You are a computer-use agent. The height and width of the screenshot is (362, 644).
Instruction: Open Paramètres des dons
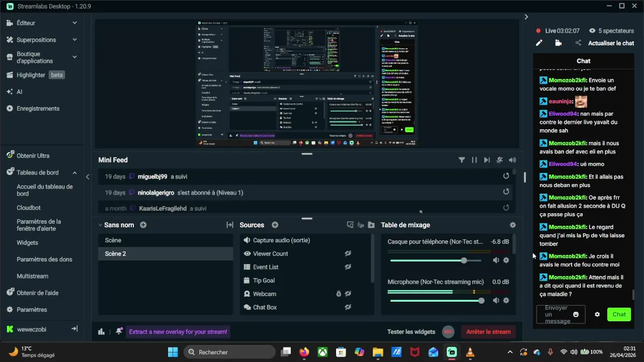click(44, 259)
